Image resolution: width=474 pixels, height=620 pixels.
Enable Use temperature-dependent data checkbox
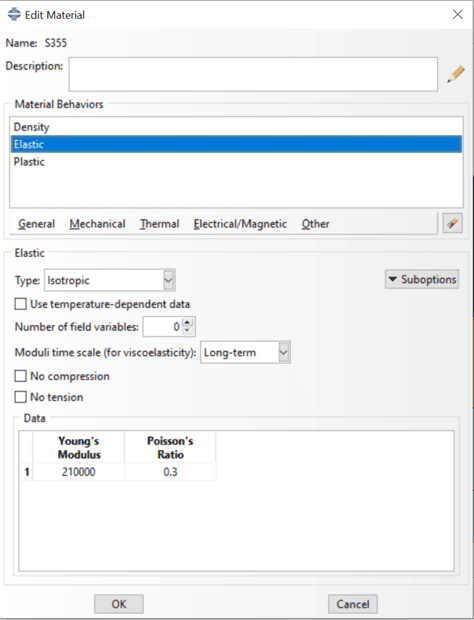pos(21,304)
